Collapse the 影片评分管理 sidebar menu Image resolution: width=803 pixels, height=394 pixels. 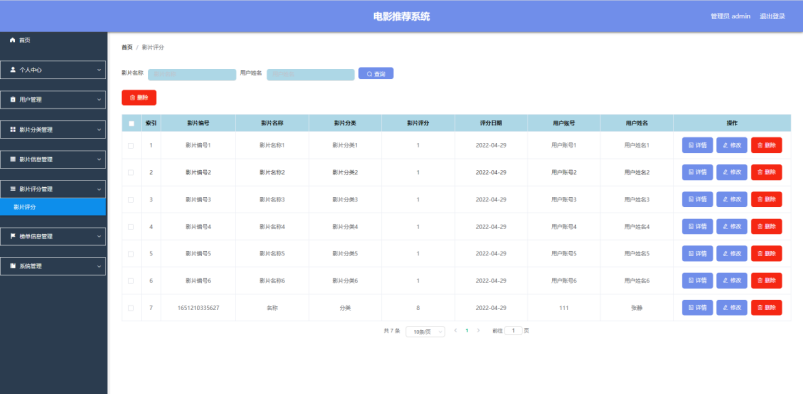53,189
